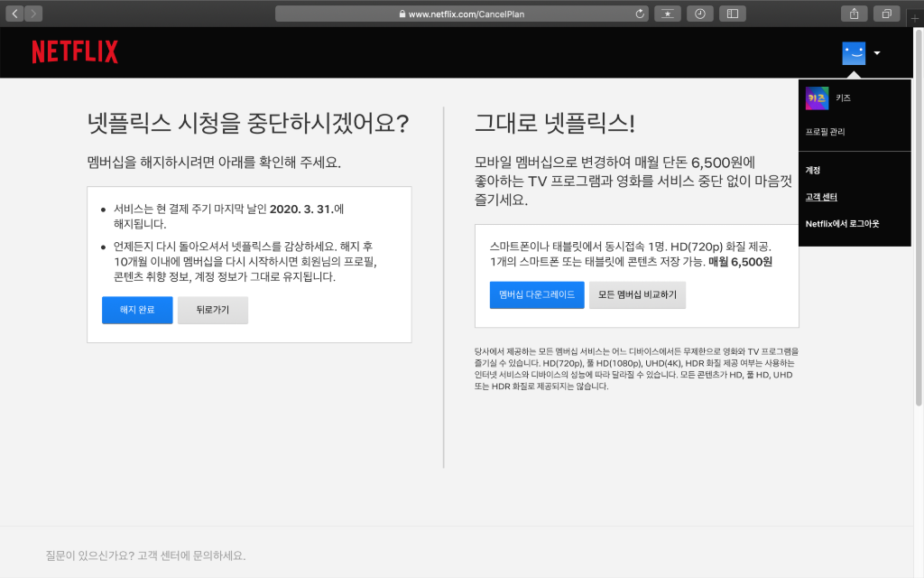Click the text 멤버십을 해지하시려면 아래를 확인해 주세요.
Image resolution: width=924 pixels, height=578 pixels.
point(214,163)
